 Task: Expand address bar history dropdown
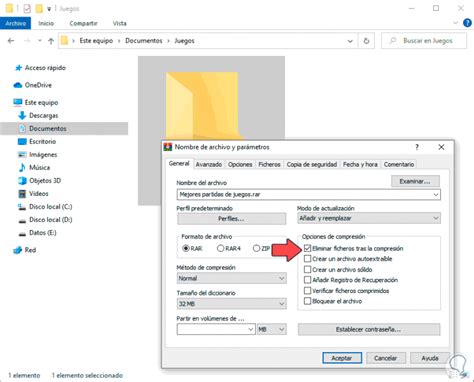[x=350, y=41]
